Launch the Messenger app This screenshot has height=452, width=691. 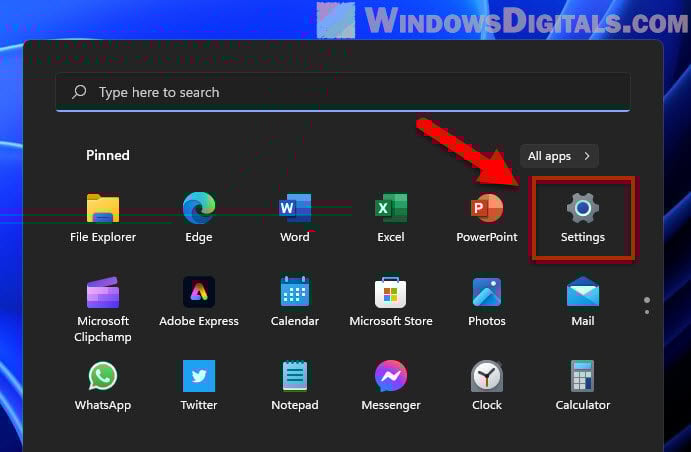tap(391, 386)
